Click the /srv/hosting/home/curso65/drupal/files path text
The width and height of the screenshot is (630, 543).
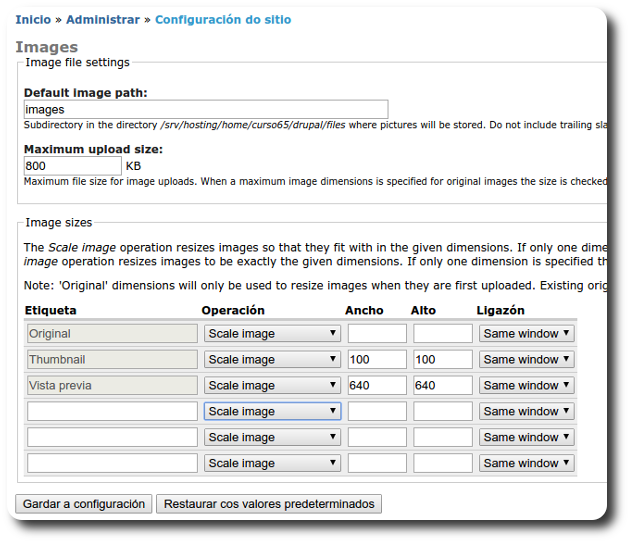[x=253, y=125]
